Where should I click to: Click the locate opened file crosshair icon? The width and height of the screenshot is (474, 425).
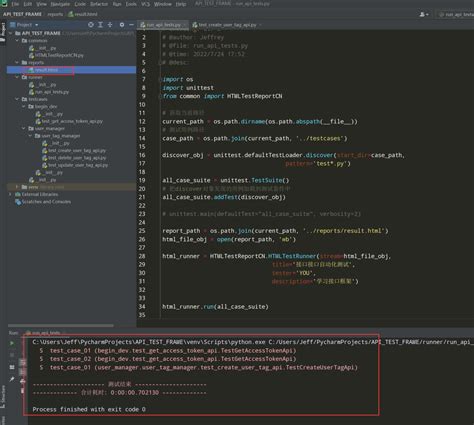[91, 25]
